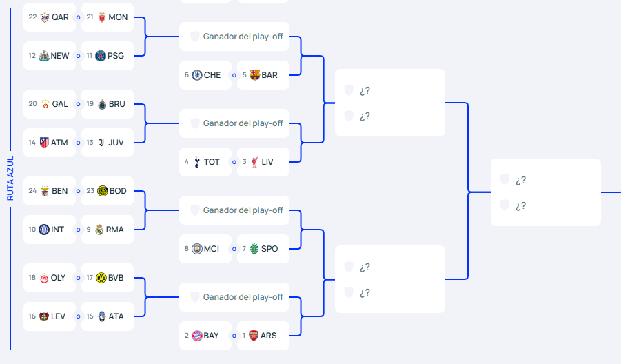The image size is (621, 364).
Task: Click the Real Madrid club crest icon
Action: pyautogui.click(x=99, y=230)
